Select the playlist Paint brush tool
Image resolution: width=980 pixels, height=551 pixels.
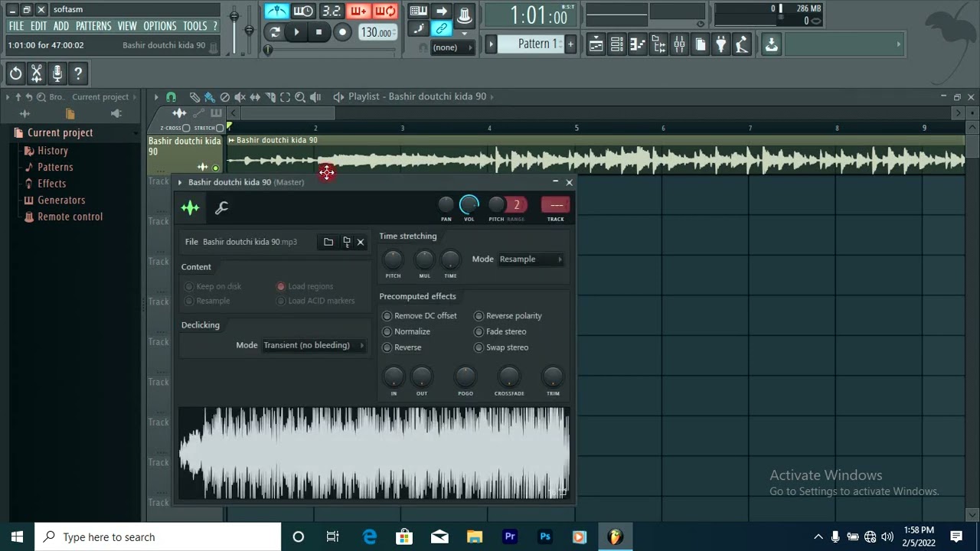click(x=209, y=97)
